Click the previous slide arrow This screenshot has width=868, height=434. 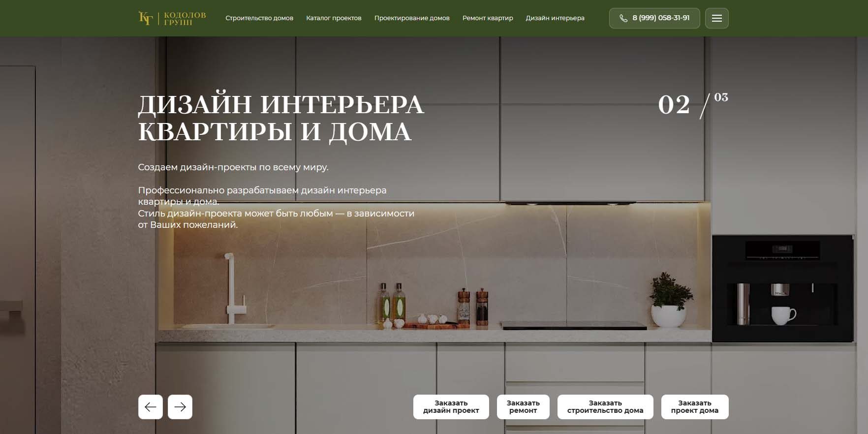click(x=151, y=407)
